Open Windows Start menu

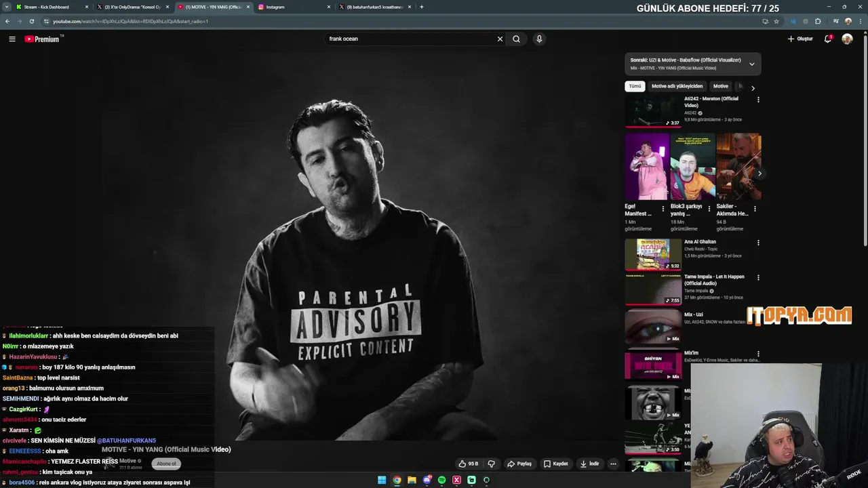382,480
